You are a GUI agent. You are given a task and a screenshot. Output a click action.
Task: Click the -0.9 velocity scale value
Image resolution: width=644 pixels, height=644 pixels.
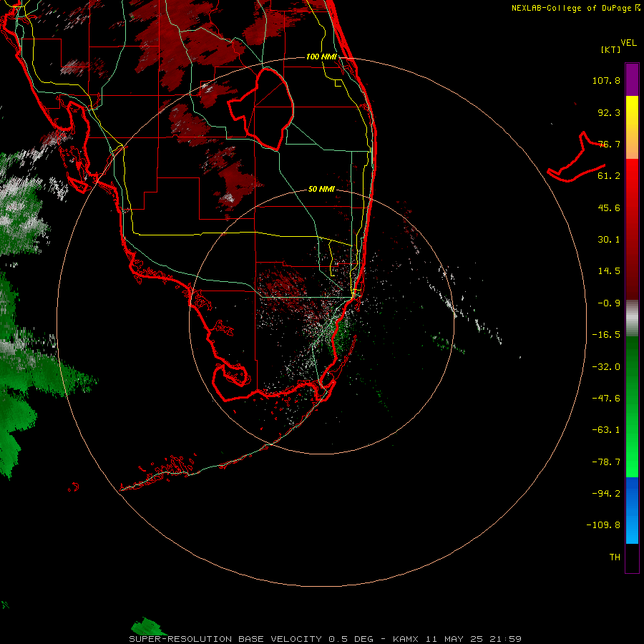[x=609, y=303]
